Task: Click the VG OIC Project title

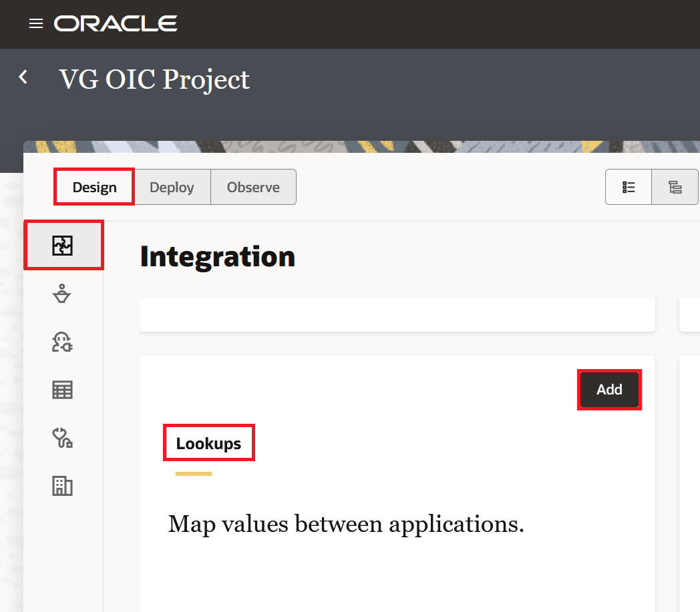Action: (154, 79)
